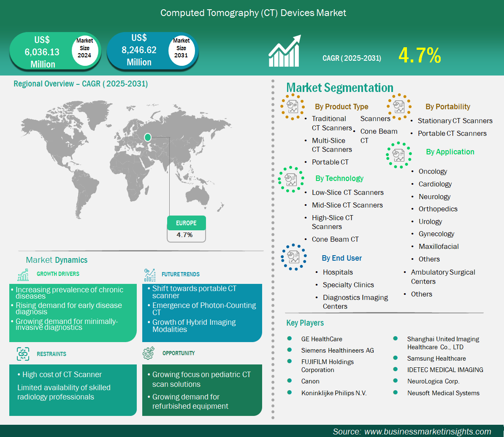Click the growth chart arrow icon
This screenshot has height=437, width=504.
[x=285, y=51]
